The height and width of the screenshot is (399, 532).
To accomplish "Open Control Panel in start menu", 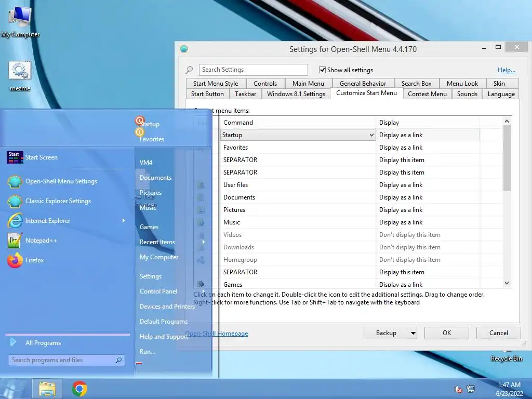I will [x=158, y=291].
